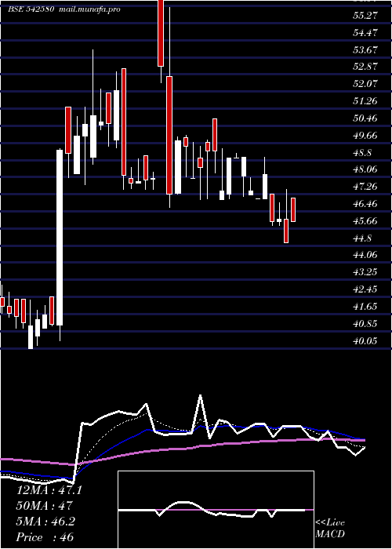Click the 44.8 price axis label
Image resolution: width=392 pixels, height=549 pixels.
363,238
